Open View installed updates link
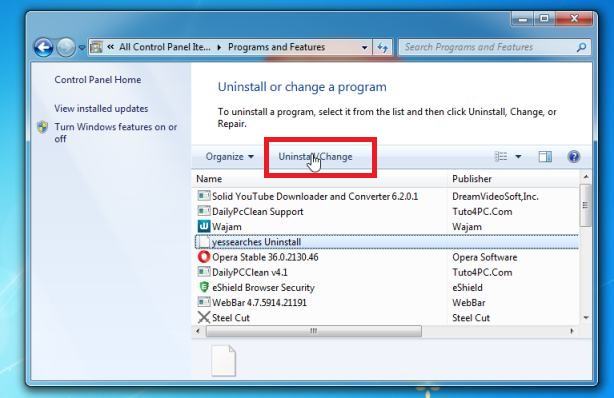Viewport: 614px width, 398px height. (x=101, y=109)
